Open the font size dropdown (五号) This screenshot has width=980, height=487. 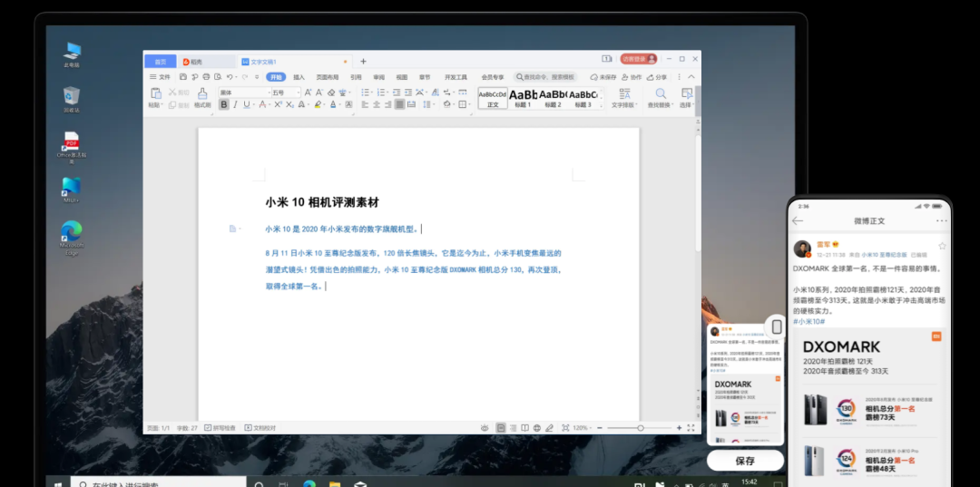point(299,93)
